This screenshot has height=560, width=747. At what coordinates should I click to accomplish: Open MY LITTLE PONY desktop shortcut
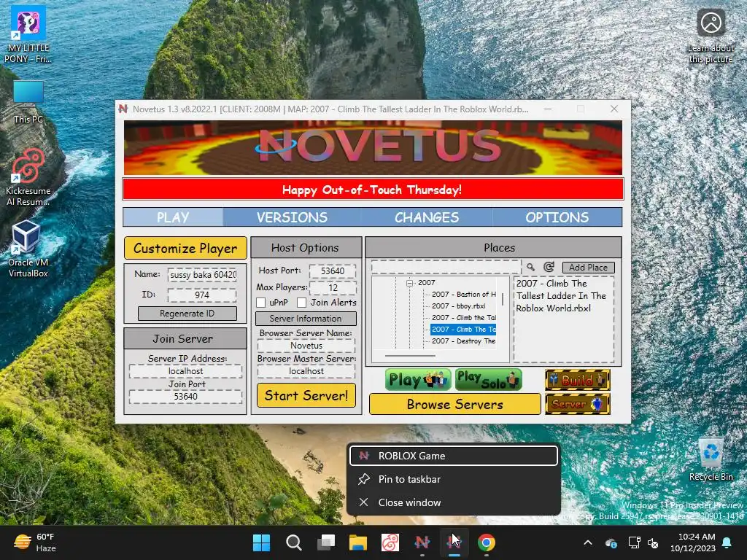[28, 35]
